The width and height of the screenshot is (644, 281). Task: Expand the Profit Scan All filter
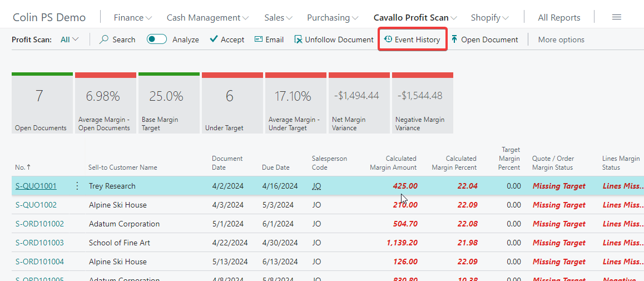coord(70,40)
